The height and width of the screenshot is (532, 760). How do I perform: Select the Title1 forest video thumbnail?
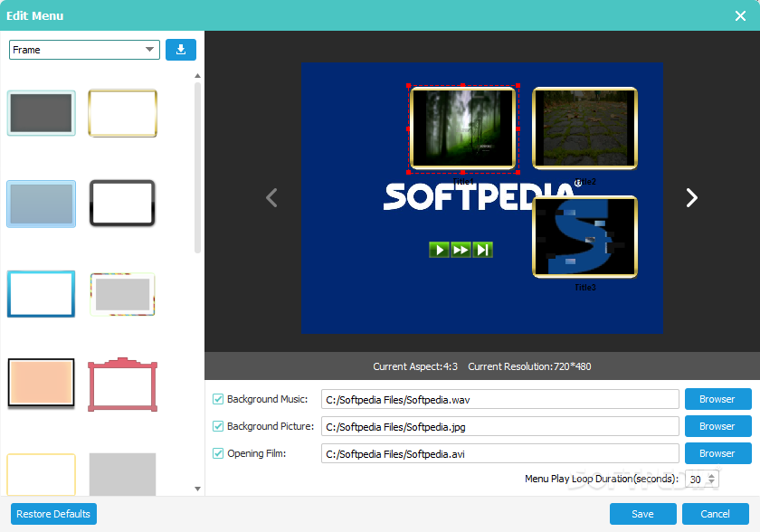[x=463, y=128]
